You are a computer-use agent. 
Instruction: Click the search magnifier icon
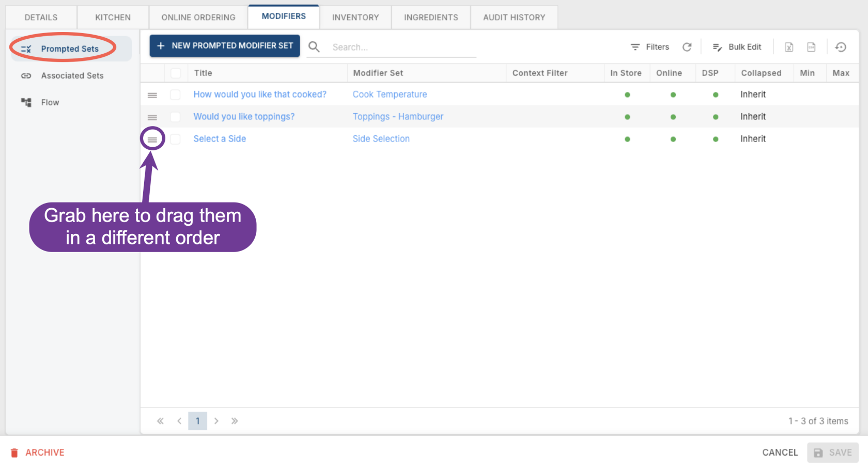[314, 47]
